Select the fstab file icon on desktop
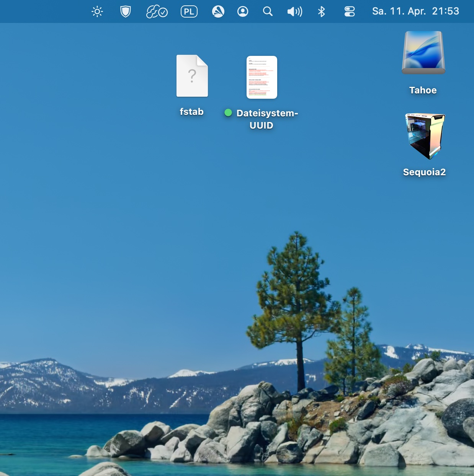 pyautogui.click(x=192, y=76)
